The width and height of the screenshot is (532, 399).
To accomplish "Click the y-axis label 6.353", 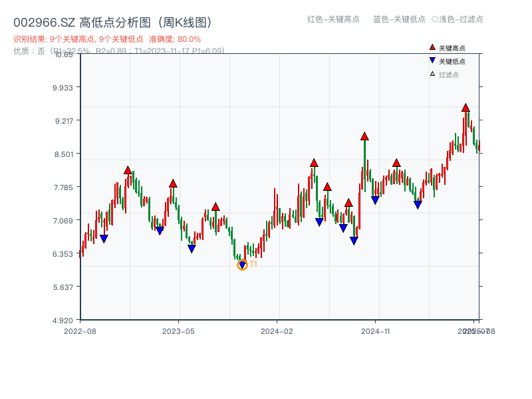I will 63,254.
